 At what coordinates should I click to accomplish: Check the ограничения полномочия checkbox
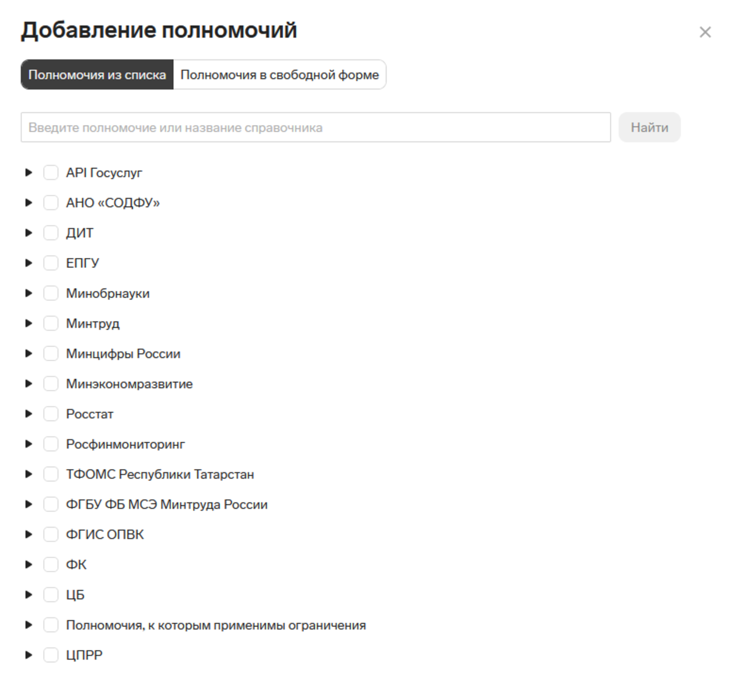click(x=50, y=625)
